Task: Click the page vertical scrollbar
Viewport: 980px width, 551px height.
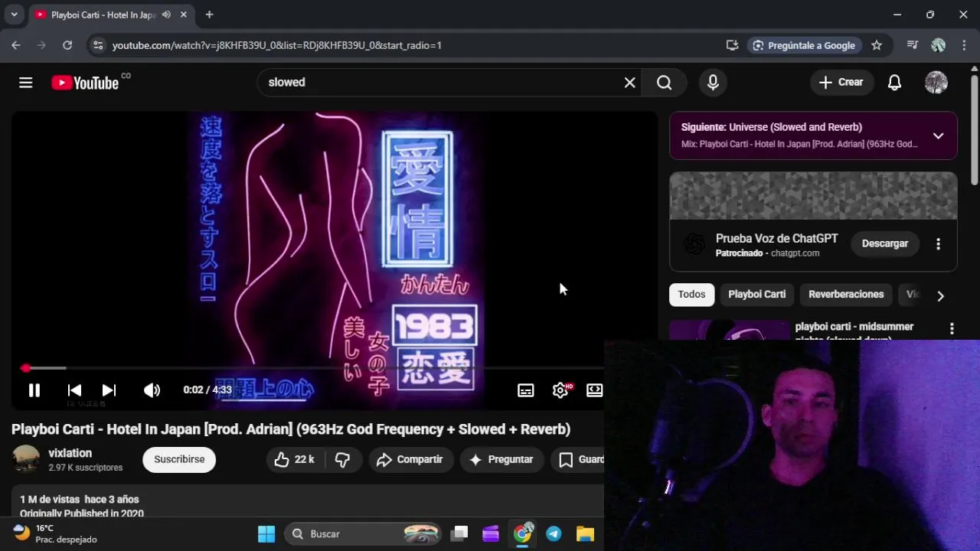Action: pyautogui.click(x=974, y=130)
